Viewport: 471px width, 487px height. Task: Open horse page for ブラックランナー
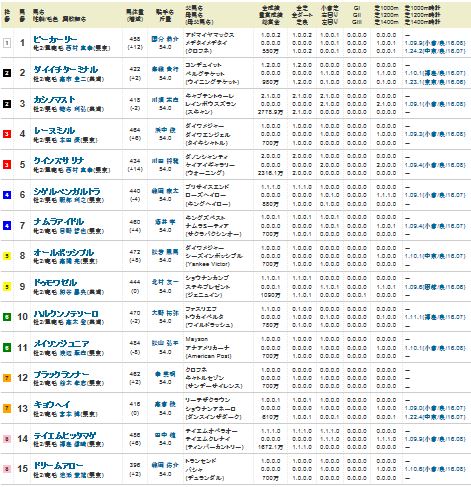(x=61, y=374)
